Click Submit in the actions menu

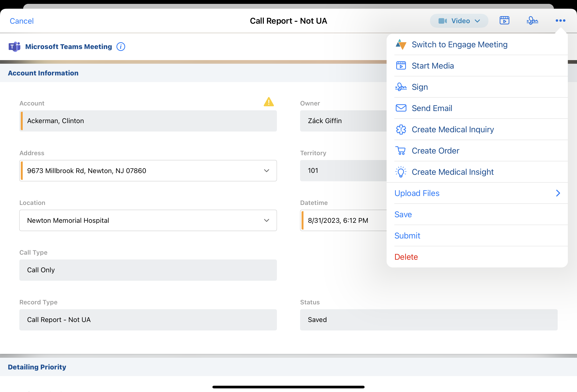[407, 236]
